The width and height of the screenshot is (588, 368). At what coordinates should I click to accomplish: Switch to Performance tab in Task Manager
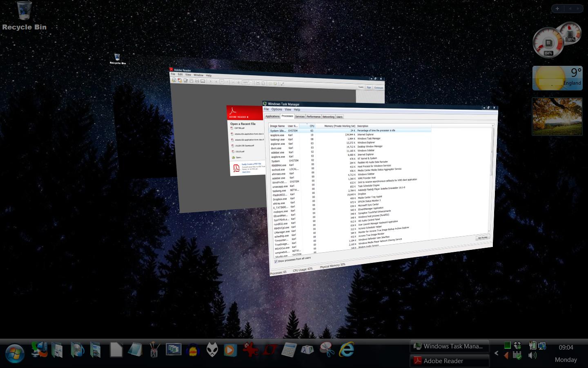click(314, 117)
